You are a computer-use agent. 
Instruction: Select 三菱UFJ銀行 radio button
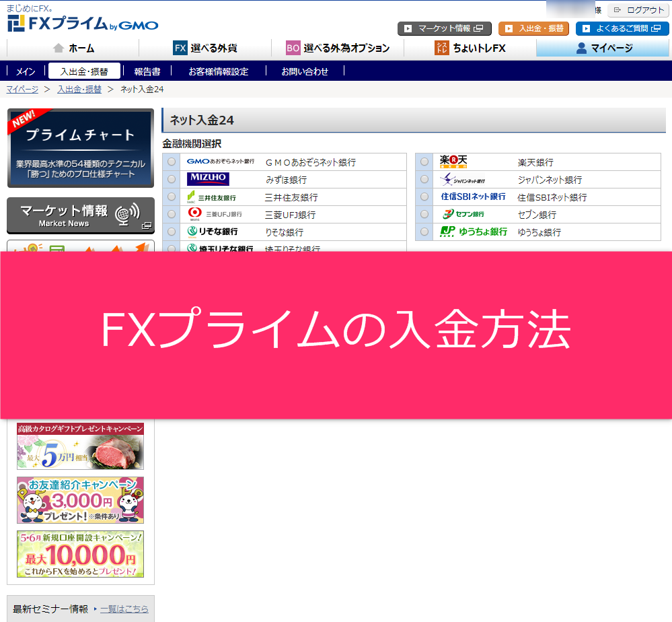pos(172,214)
